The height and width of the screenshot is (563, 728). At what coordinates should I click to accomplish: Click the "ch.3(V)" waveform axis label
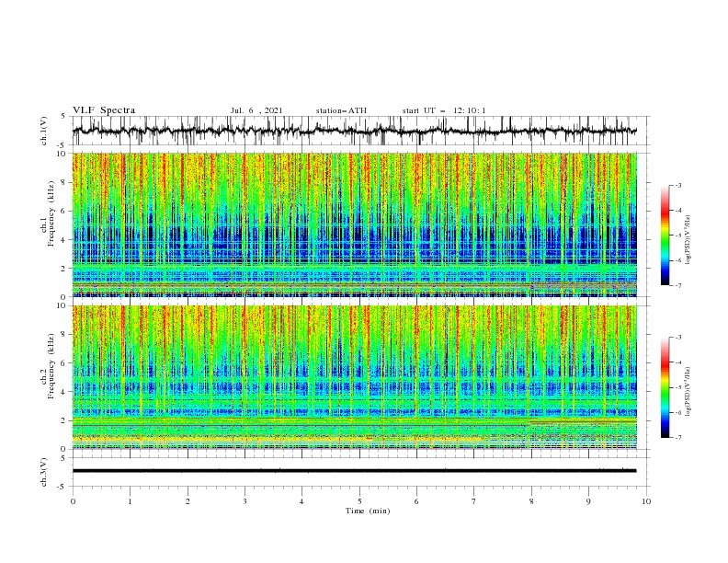point(44,472)
